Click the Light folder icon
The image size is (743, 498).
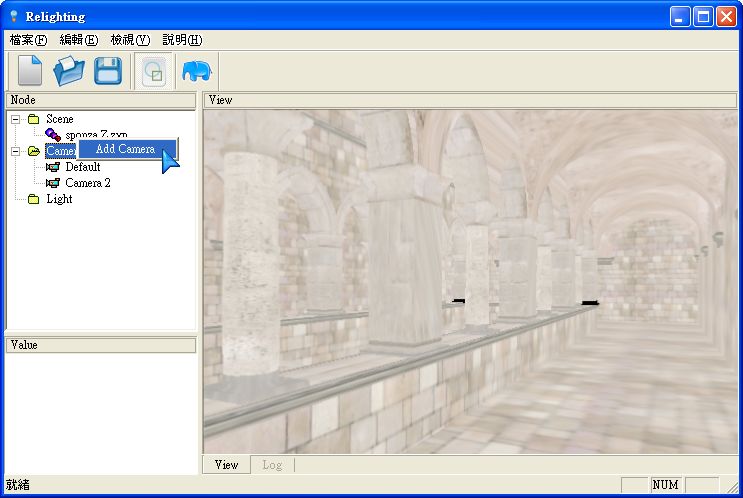click(x=34, y=199)
